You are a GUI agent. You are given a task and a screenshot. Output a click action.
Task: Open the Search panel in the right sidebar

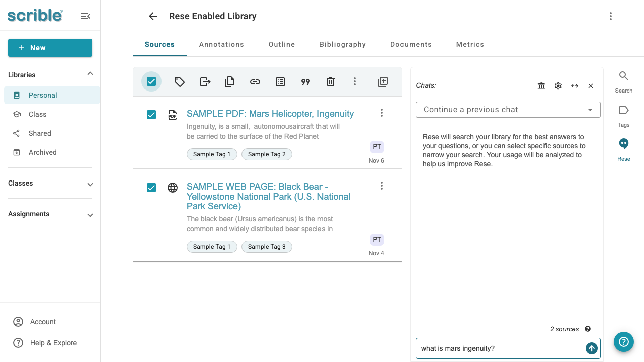click(623, 80)
